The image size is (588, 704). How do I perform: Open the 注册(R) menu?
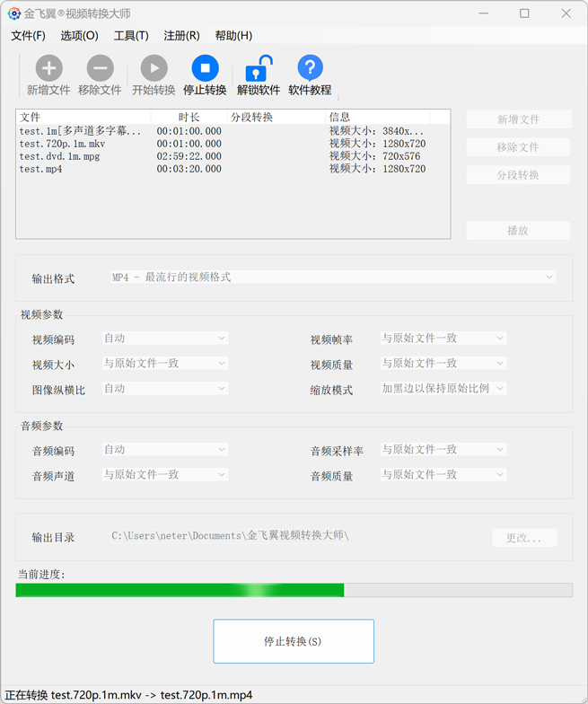[x=181, y=36]
